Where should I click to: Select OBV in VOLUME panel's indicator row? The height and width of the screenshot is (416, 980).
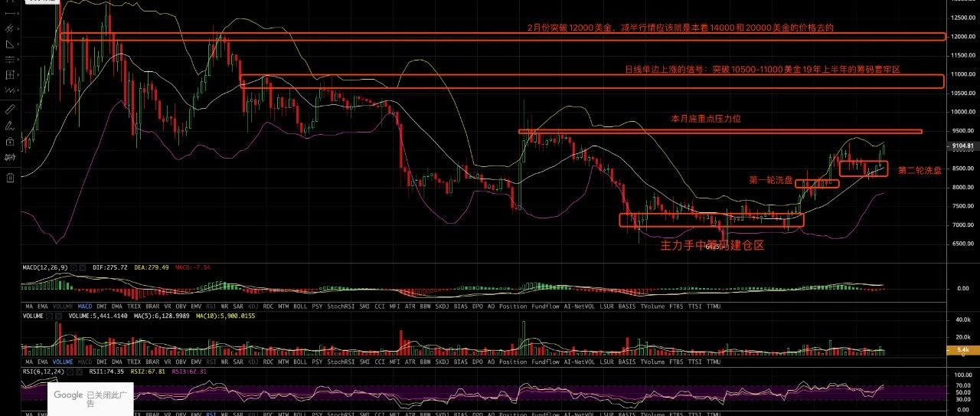click(x=181, y=361)
